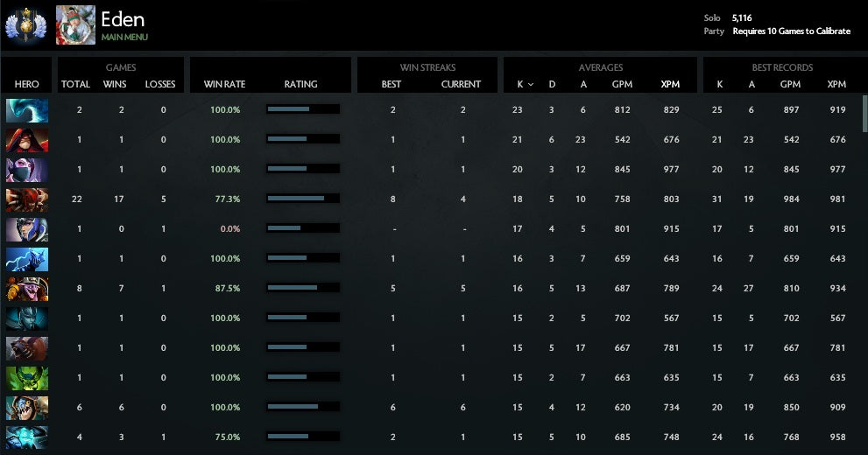This screenshot has height=455, width=868.
Task: Sort the table by WIN RATE header
Action: tap(224, 85)
